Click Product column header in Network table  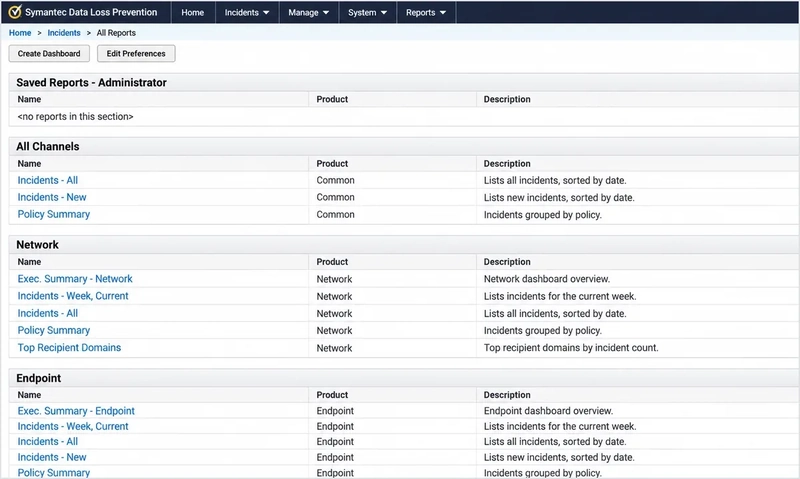[x=332, y=262]
